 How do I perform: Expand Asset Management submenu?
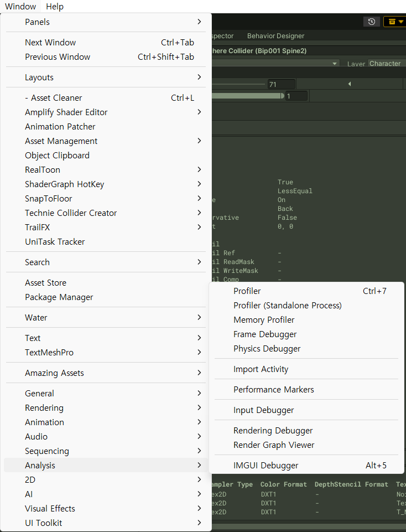(106, 141)
